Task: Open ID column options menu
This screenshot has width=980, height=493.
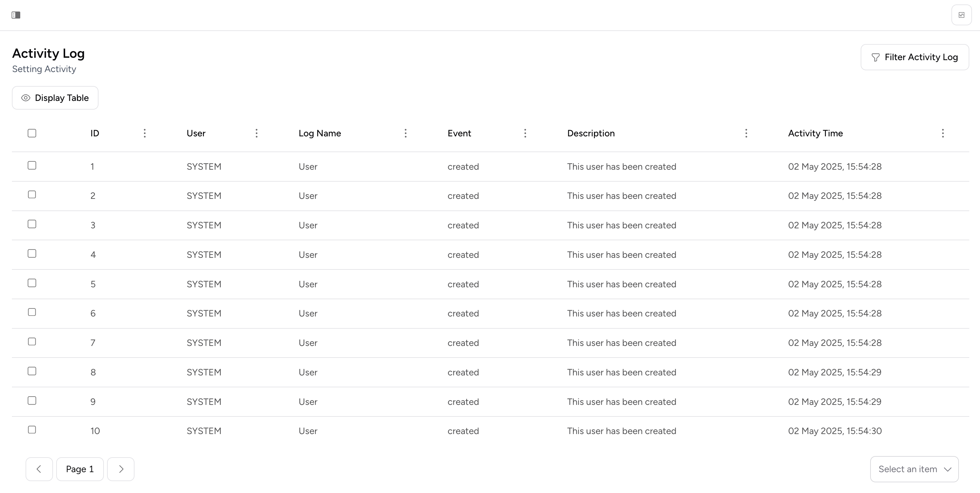Action: click(145, 133)
